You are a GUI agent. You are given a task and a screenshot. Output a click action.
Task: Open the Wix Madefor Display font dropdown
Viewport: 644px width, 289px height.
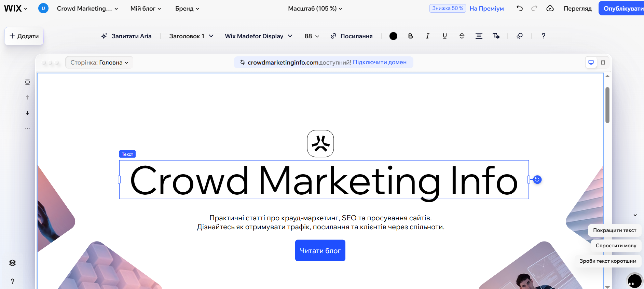(x=259, y=36)
